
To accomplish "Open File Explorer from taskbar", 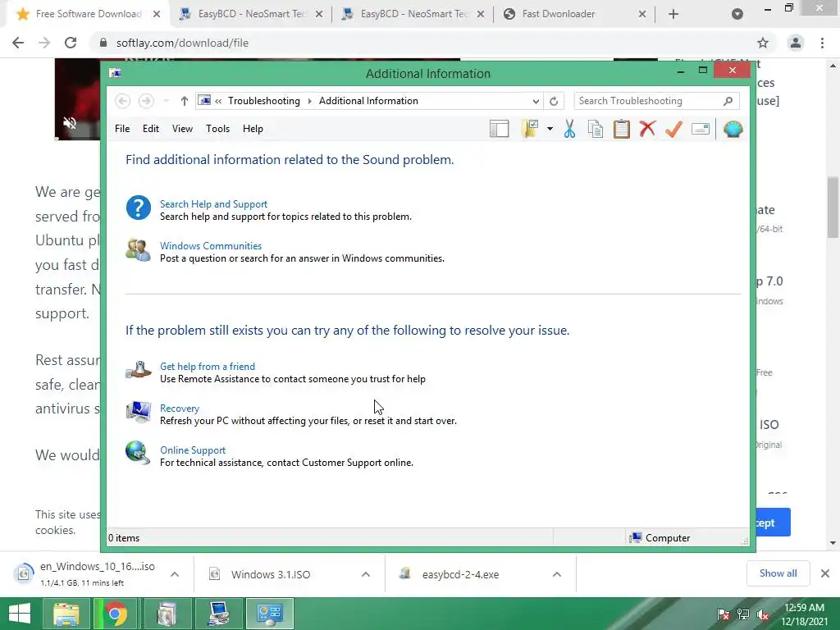I will click(x=66, y=614).
